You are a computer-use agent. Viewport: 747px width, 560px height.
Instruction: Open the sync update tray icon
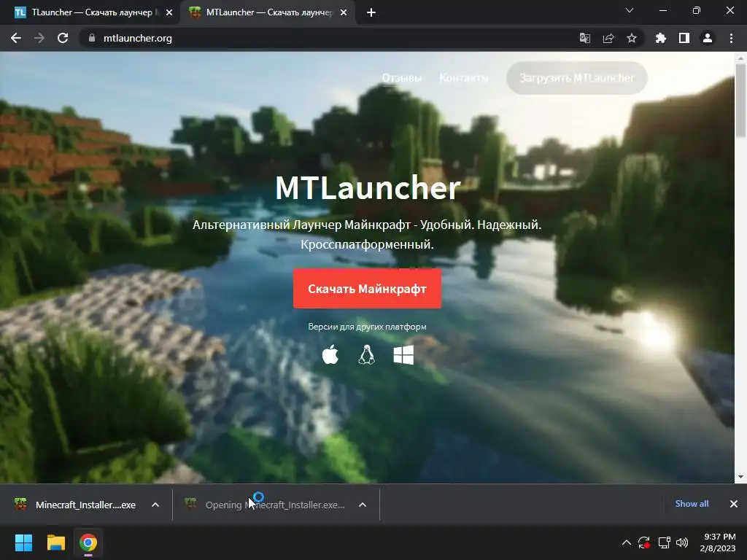coord(643,542)
